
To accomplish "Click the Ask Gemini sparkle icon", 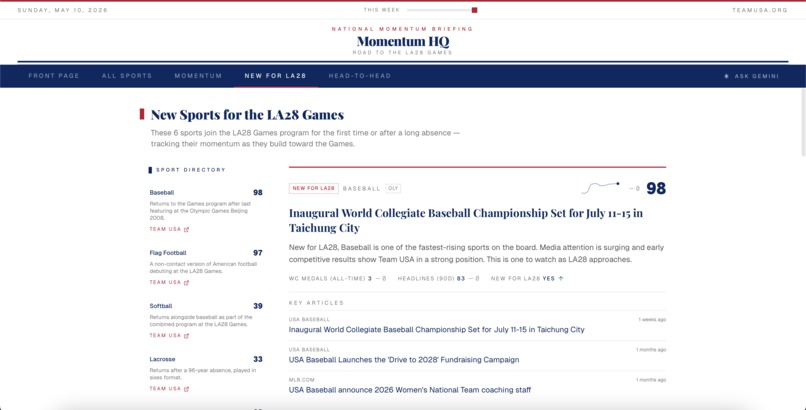I will tap(726, 76).
